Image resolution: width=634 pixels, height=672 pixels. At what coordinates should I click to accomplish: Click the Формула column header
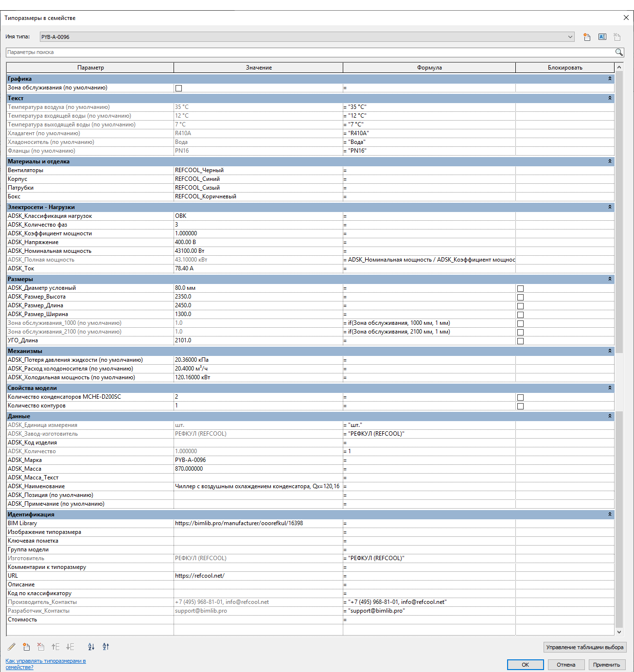[x=429, y=68]
